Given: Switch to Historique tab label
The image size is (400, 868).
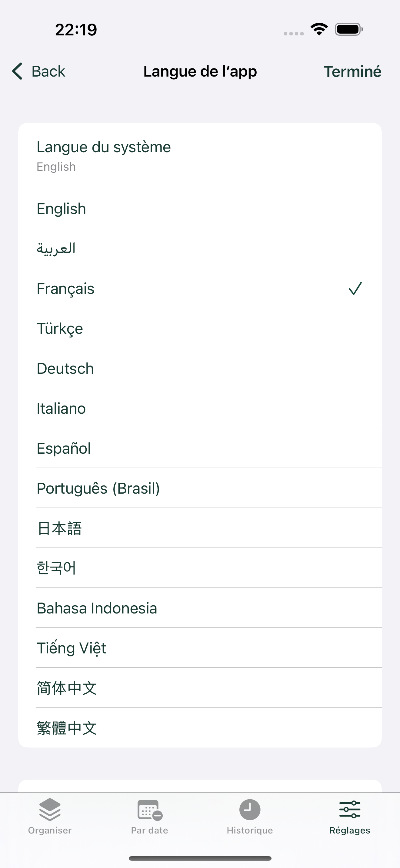Looking at the screenshot, I should [x=250, y=830].
